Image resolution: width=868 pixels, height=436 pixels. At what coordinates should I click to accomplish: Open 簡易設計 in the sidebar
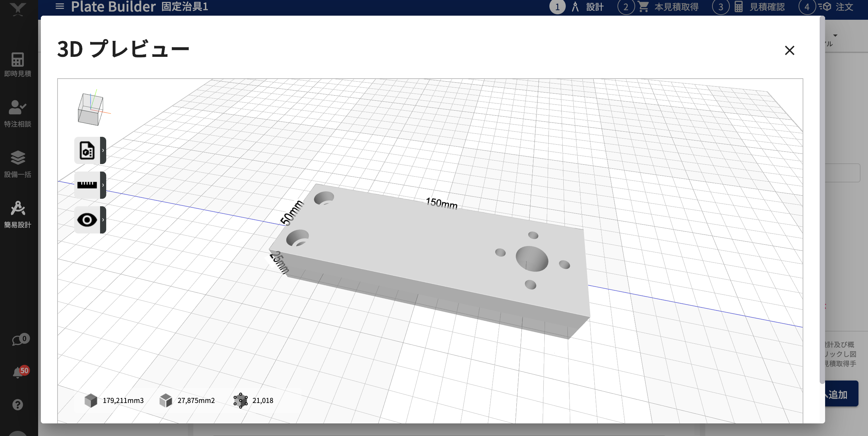point(18,215)
